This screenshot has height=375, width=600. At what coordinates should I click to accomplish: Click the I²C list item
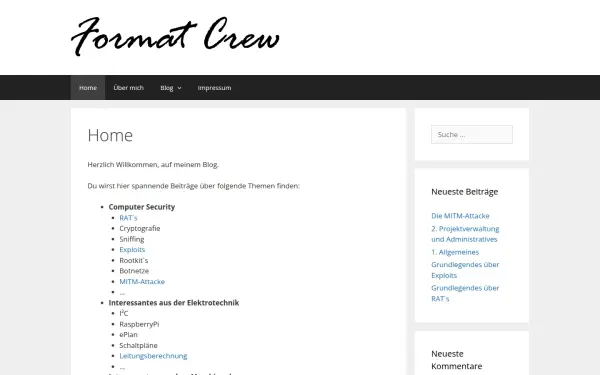tap(124, 313)
